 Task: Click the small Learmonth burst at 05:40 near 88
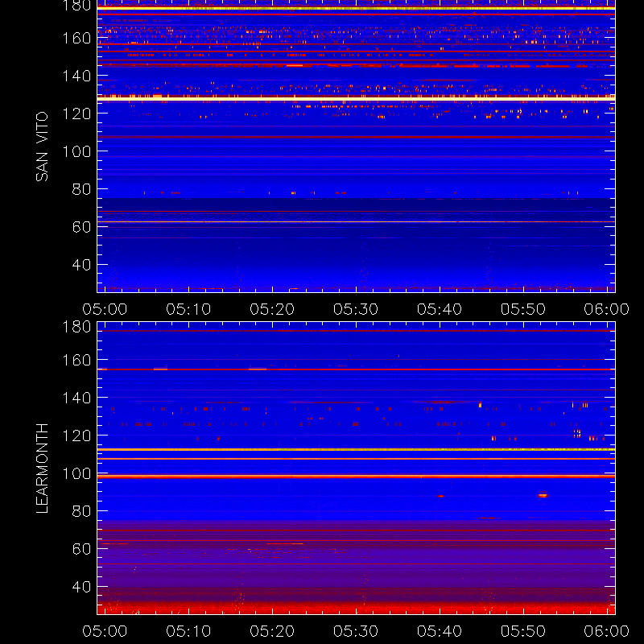point(440,496)
